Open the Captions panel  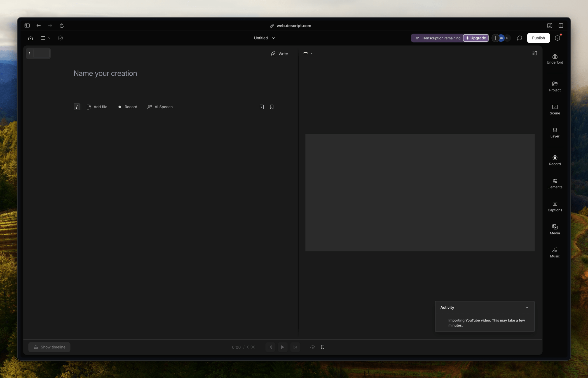click(x=554, y=206)
